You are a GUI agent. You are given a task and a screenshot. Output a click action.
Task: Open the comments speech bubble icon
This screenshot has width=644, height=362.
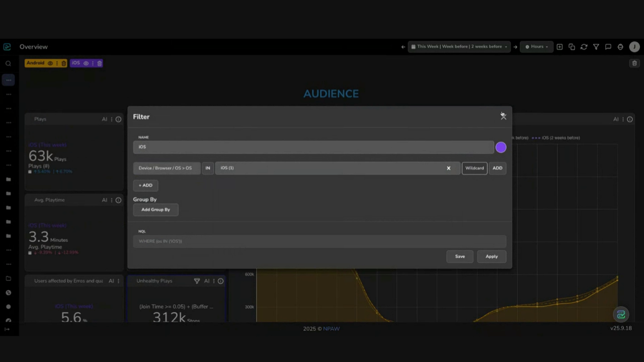tap(608, 47)
